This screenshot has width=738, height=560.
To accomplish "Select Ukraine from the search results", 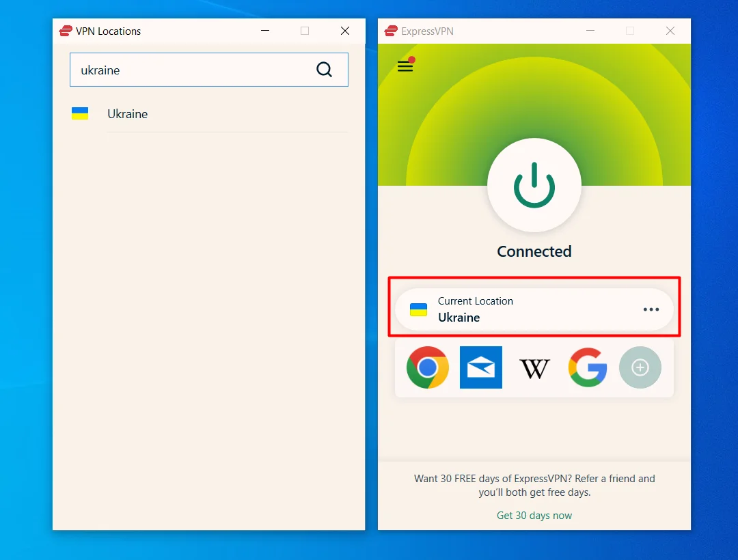I will click(128, 113).
